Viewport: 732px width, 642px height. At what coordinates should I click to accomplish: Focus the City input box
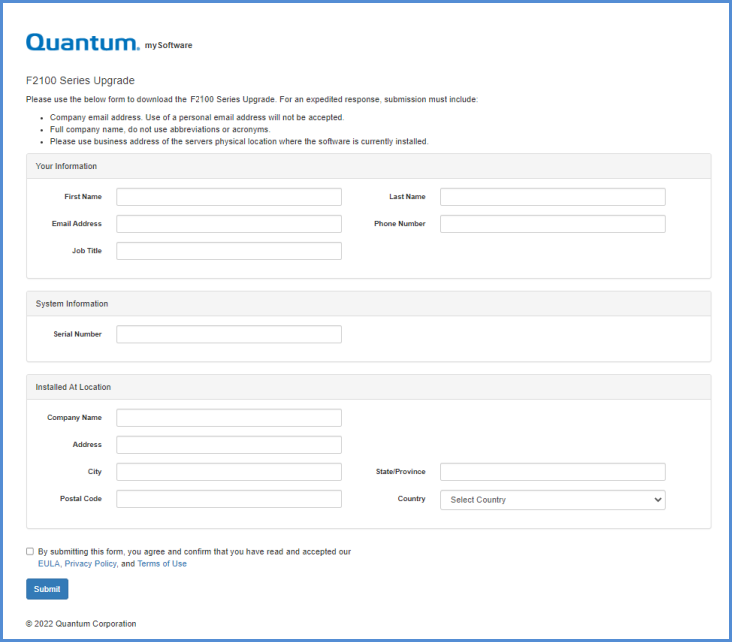(x=228, y=472)
